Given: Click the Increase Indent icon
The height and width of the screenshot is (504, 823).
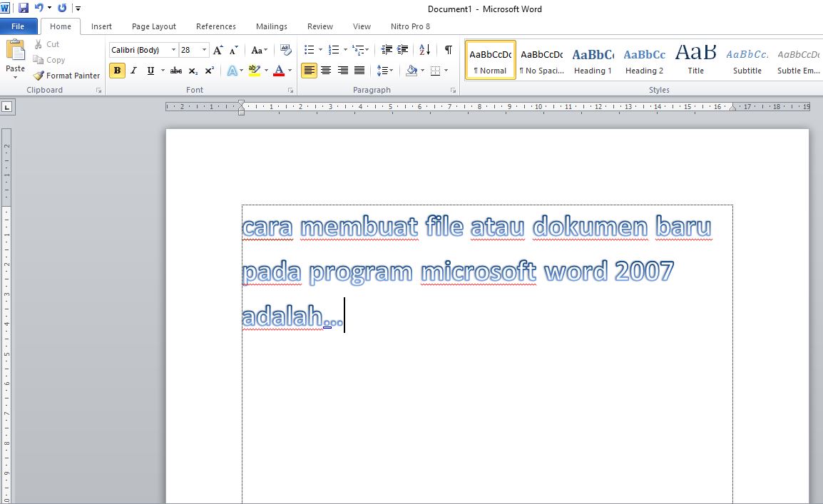Looking at the screenshot, I should [x=402, y=50].
